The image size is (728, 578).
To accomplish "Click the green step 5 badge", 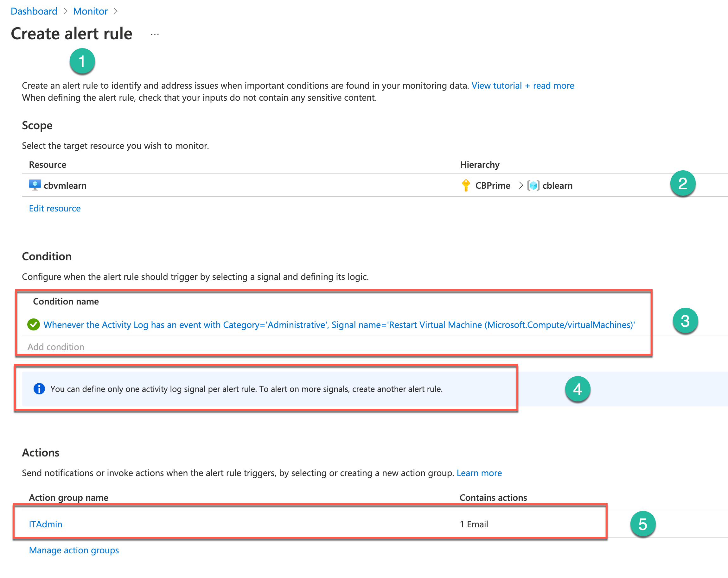I will (x=642, y=524).
